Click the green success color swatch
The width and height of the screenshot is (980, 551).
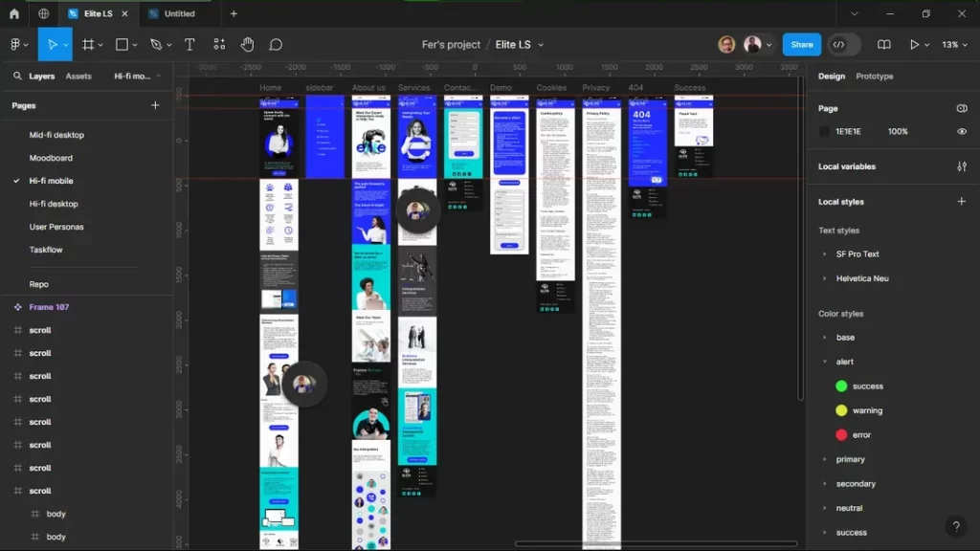(x=842, y=386)
